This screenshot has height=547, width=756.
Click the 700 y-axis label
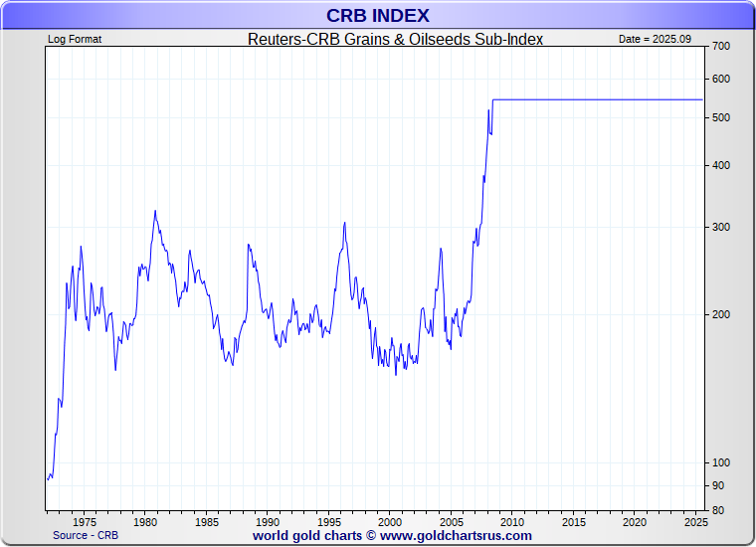[721, 47]
